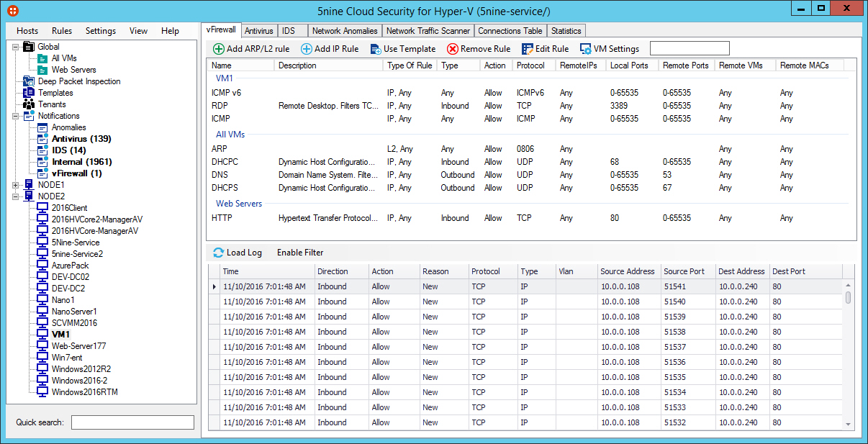Select the Deep Packet Inspection tree icon
Image resolution: width=868 pixels, height=444 pixels.
[x=29, y=81]
